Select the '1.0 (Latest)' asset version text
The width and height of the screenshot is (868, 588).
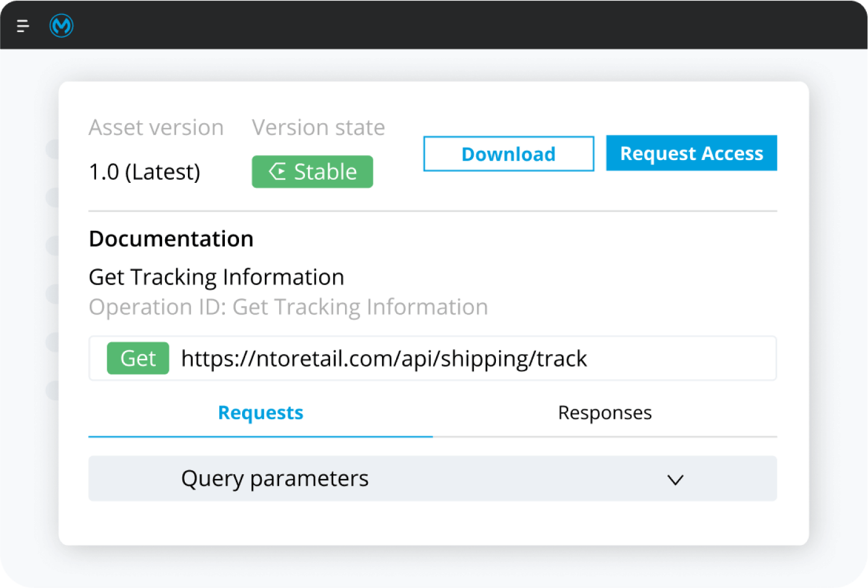coord(145,172)
